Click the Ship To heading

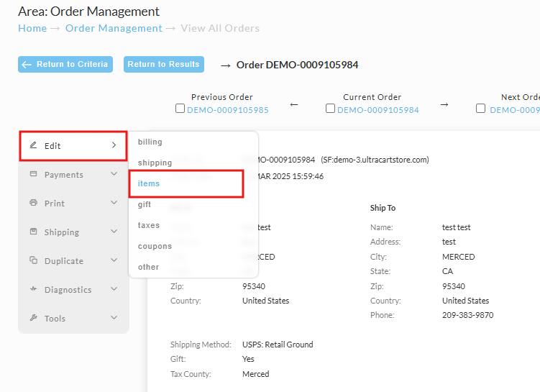(x=383, y=208)
